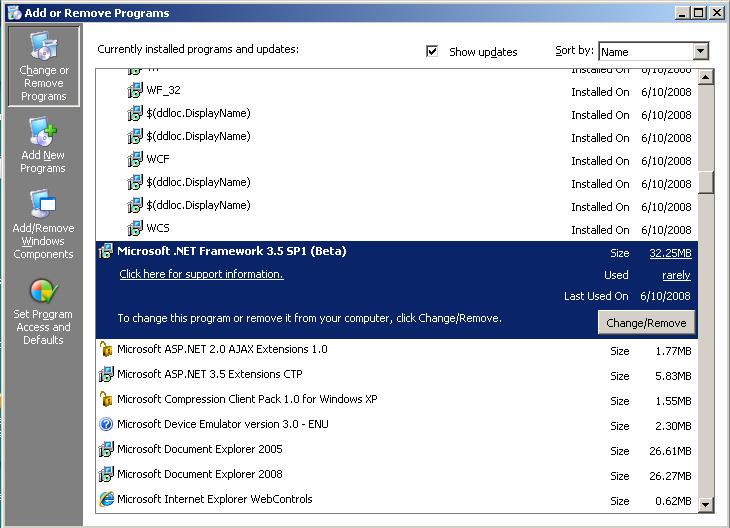The image size is (730, 528).
Task: Open Click here for support information link
Action: click(x=201, y=274)
